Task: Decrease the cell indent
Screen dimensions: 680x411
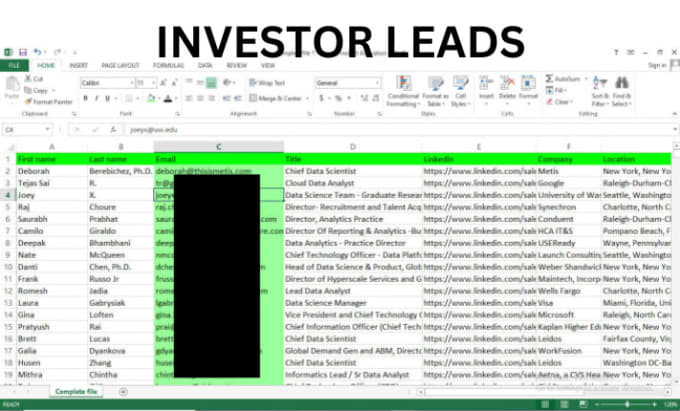Action: pyautogui.click(x=226, y=98)
